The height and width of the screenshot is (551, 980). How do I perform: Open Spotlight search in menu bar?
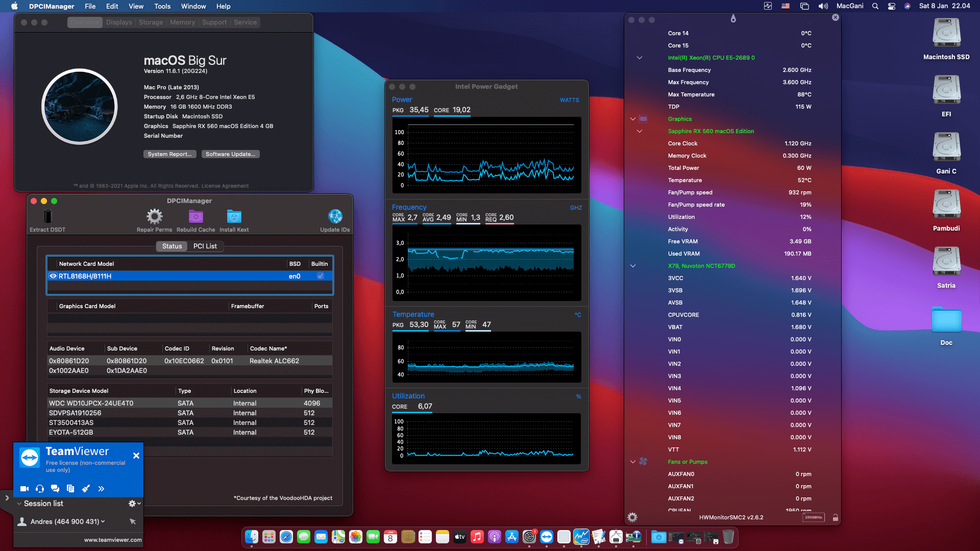[875, 6]
